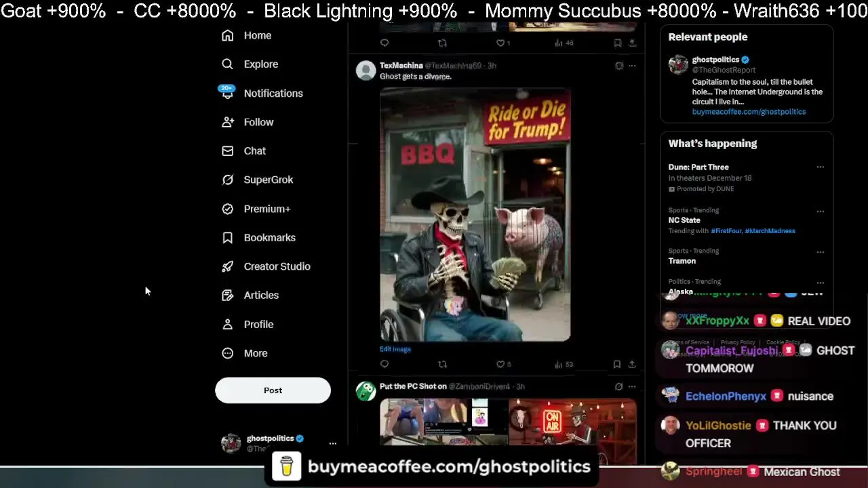Open account menu dots beside ghostpolitics
The height and width of the screenshot is (488, 868).
pos(332,443)
